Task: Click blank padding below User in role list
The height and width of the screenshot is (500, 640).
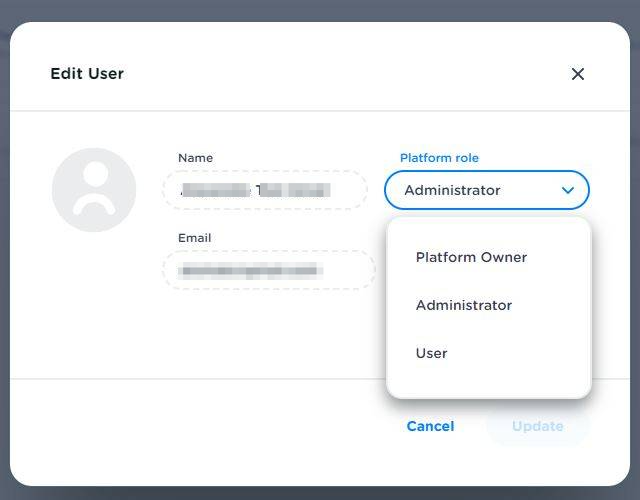Action: [488, 384]
